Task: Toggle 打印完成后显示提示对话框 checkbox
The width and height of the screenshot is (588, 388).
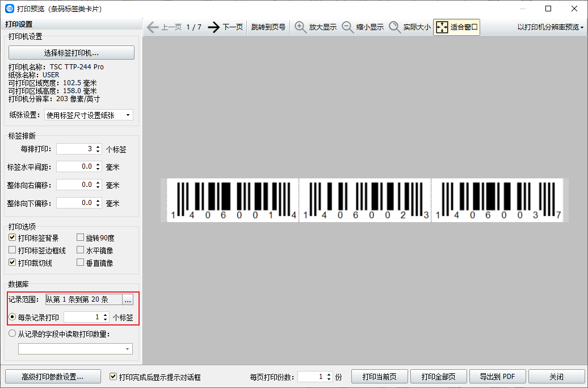Action: click(113, 377)
